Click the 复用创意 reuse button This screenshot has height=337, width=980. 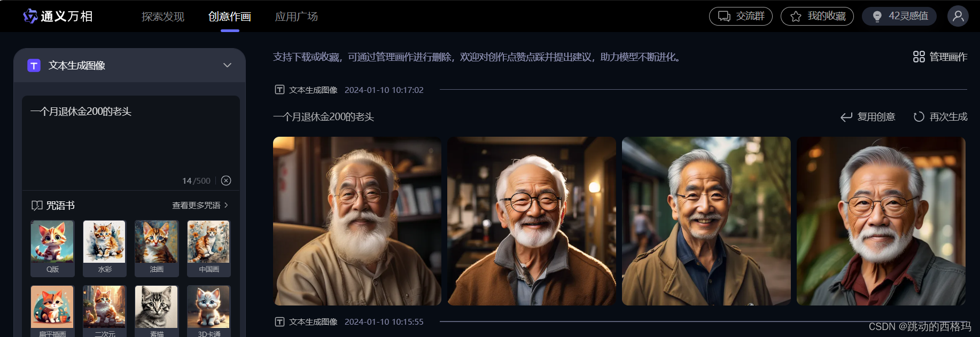coord(868,116)
